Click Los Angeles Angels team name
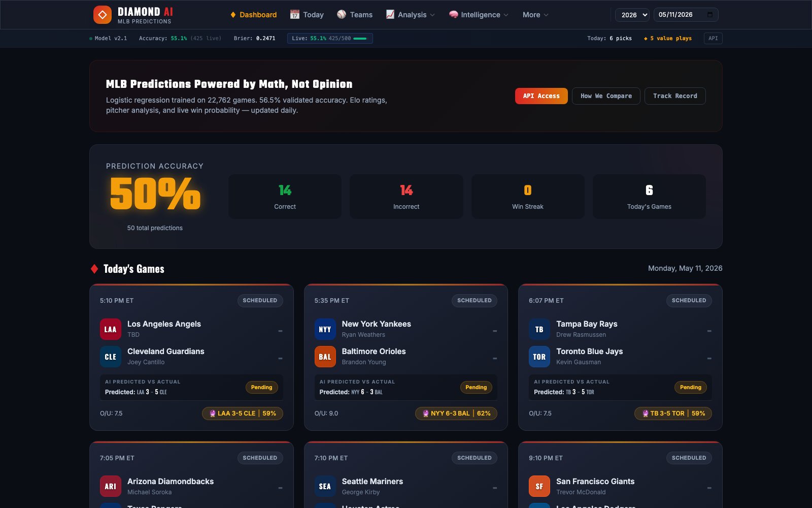The height and width of the screenshot is (508, 812). 164,324
